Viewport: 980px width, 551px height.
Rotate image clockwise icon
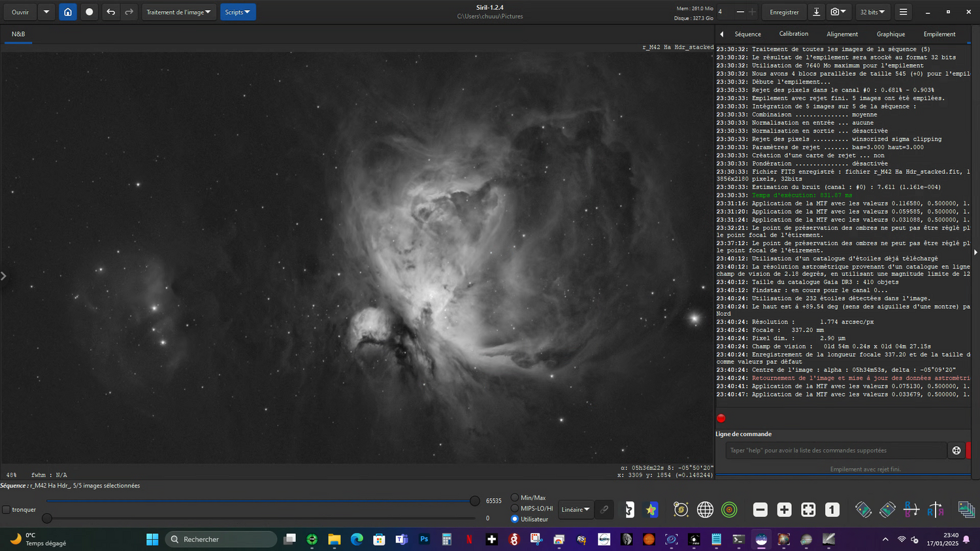887,510
